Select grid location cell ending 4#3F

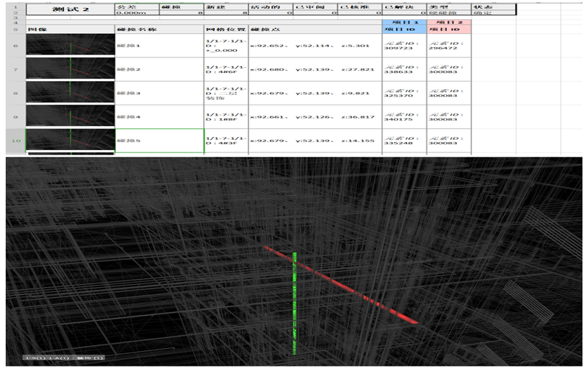226,141
